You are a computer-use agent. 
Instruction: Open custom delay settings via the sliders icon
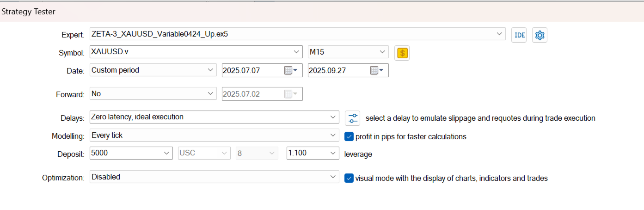[x=353, y=118]
